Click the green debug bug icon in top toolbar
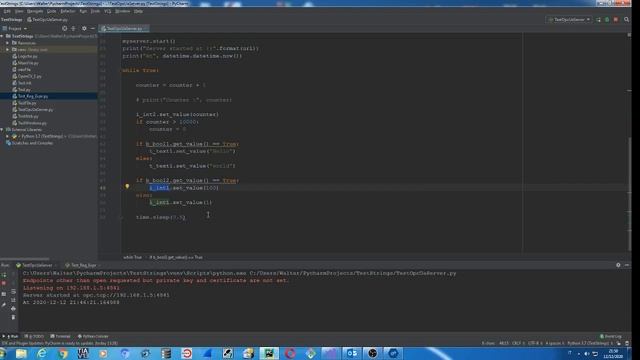The image size is (640, 360). tap(607, 20)
